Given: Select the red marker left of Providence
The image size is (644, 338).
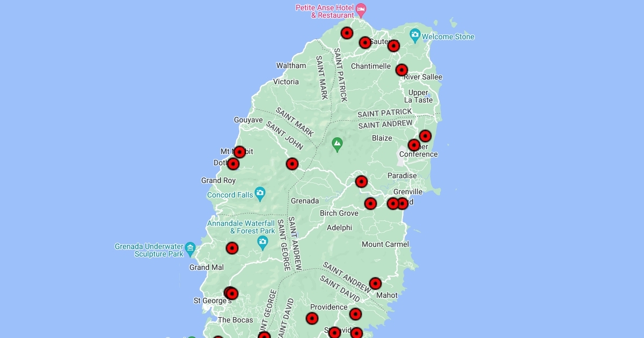Looking at the screenshot, I should pos(312,318).
